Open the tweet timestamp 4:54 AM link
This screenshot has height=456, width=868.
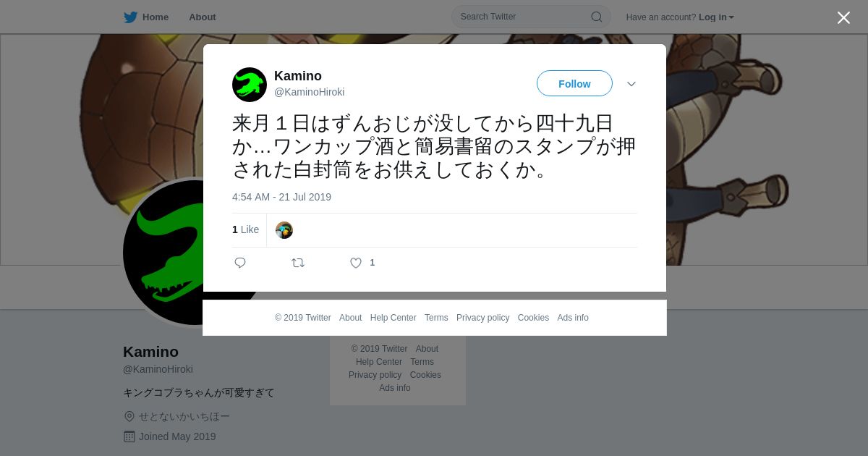pos(281,197)
